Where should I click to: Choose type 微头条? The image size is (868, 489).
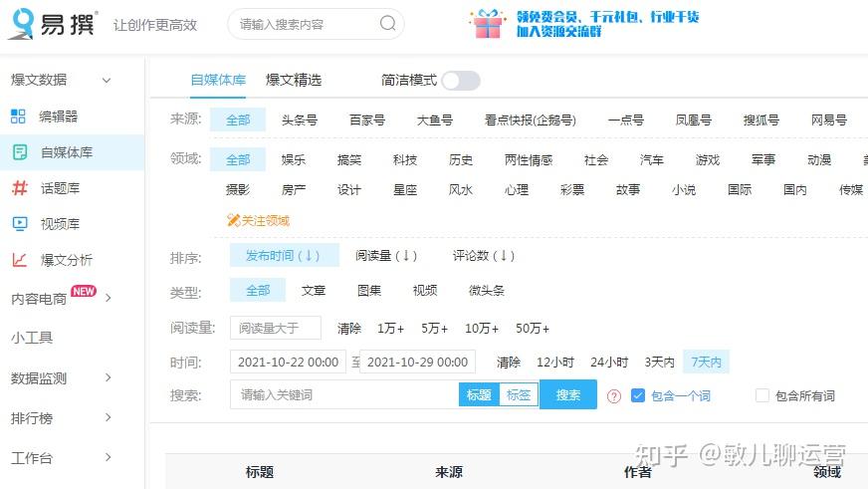pos(487,290)
